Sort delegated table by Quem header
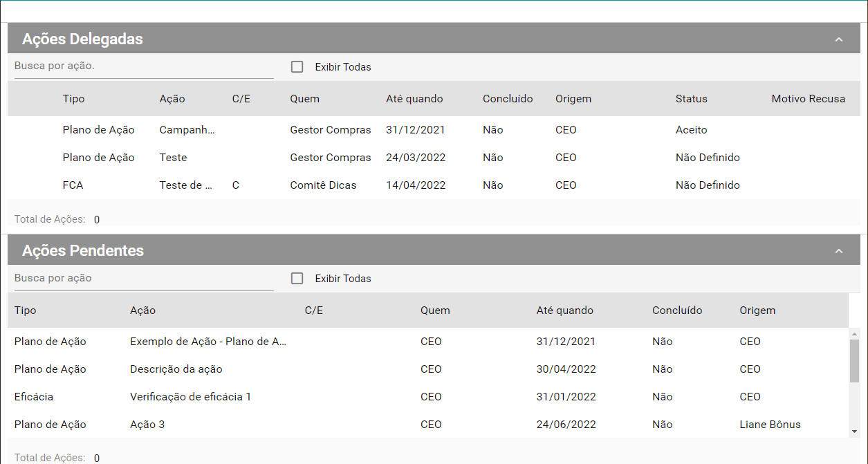868x464 pixels. [x=305, y=99]
